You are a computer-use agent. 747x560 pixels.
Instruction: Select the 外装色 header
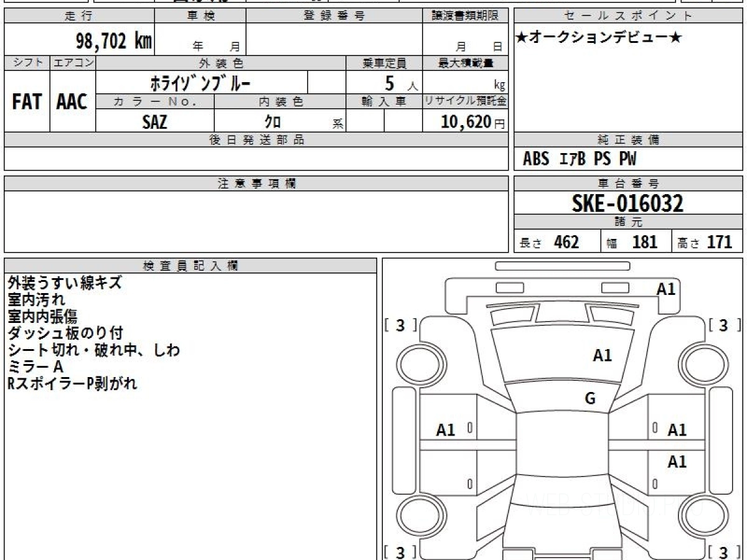(x=221, y=63)
